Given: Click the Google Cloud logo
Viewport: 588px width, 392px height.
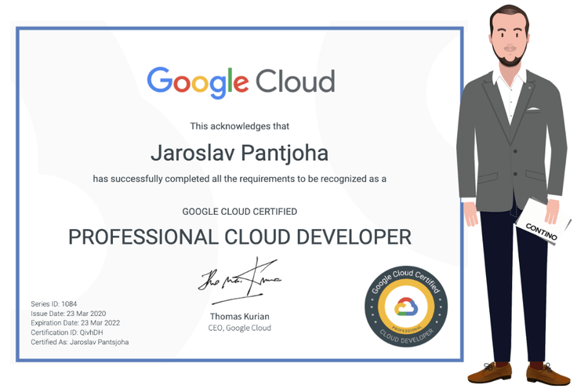Looking at the screenshot, I should tap(241, 82).
